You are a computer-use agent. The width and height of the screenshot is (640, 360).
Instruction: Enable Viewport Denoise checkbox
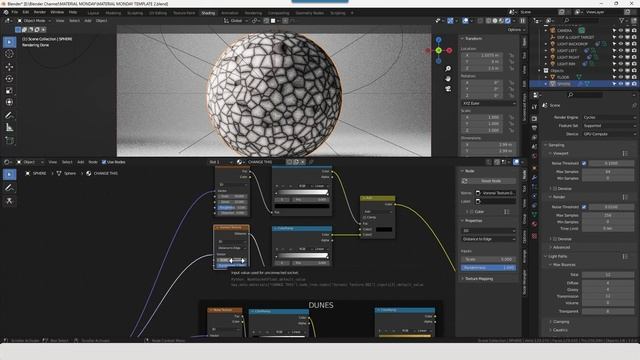tap(554, 189)
